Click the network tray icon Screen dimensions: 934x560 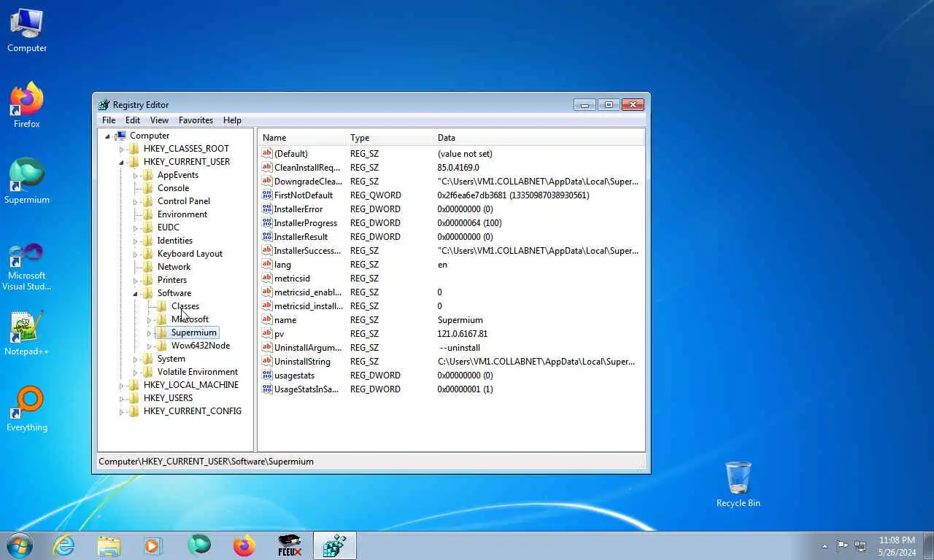[x=860, y=545]
